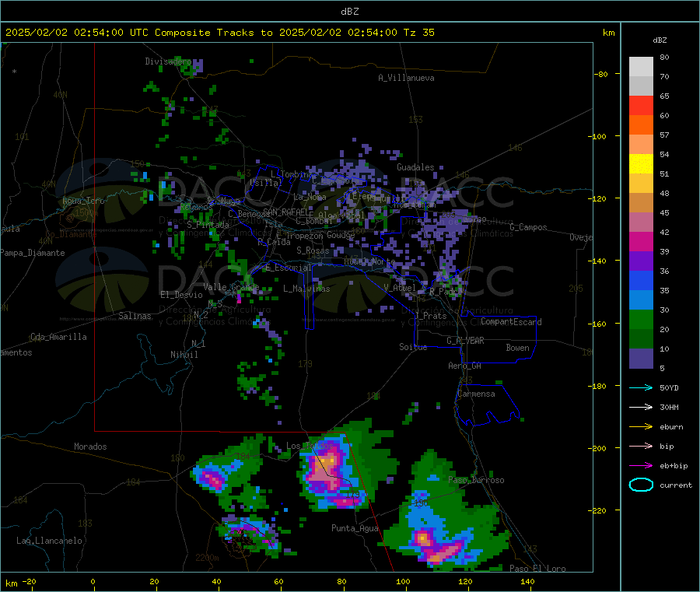Click the light gray 70 dBZ swatch
Image resolution: width=700 pixels, height=592 pixels.
641,67
